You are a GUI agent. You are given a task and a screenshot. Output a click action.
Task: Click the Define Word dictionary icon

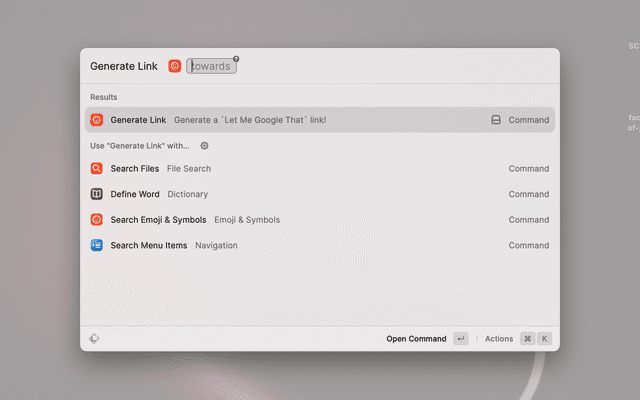click(97, 194)
